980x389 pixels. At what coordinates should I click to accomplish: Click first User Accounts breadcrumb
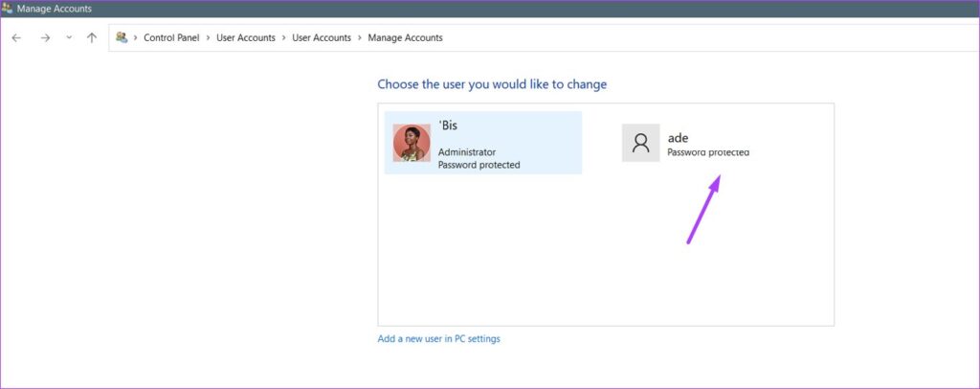coord(246,37)
